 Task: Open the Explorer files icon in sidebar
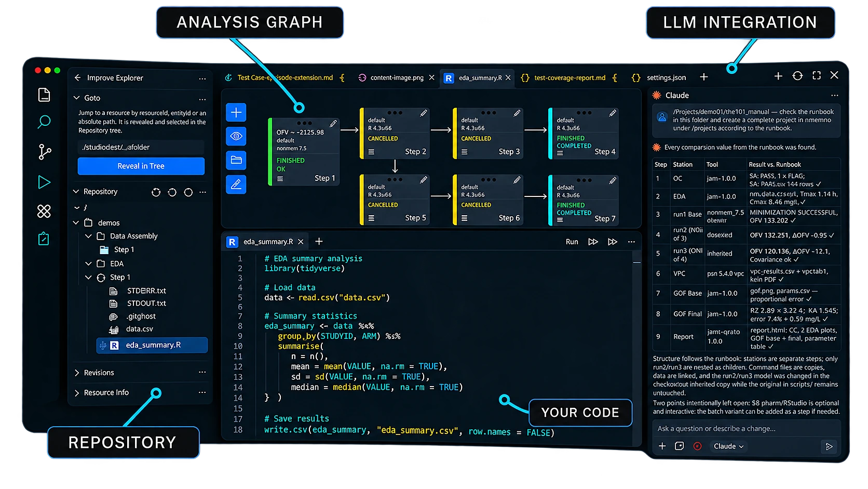point(44,95)
